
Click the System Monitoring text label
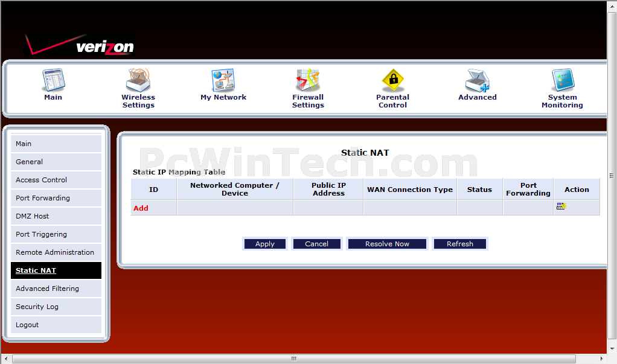tap(562, 101)
